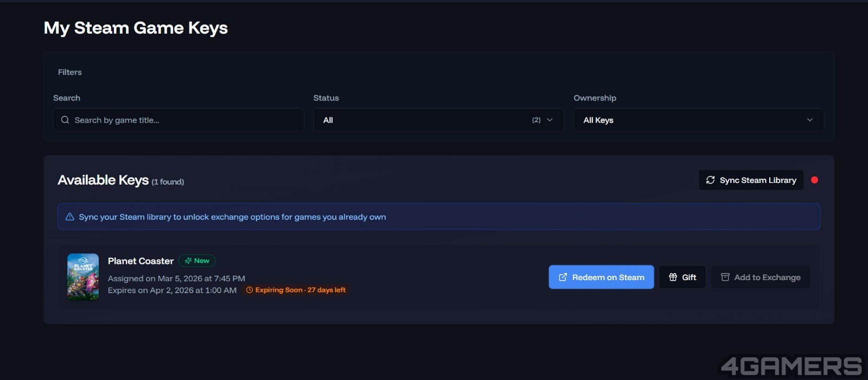868x380 pixels.
Task: Click the Expiring Soon 27 days left badge
Action: coord(296,290)
